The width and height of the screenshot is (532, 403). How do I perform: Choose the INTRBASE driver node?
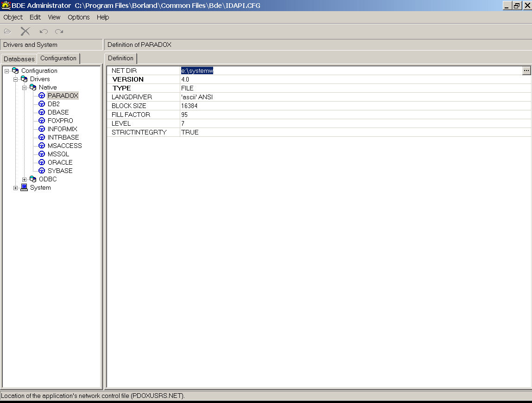point(63,137)
